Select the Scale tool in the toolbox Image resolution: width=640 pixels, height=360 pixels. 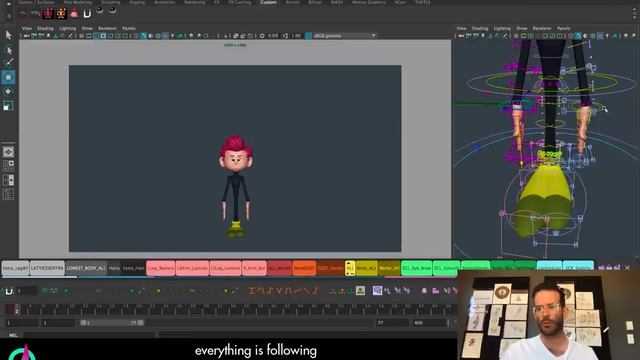[8, 106]
